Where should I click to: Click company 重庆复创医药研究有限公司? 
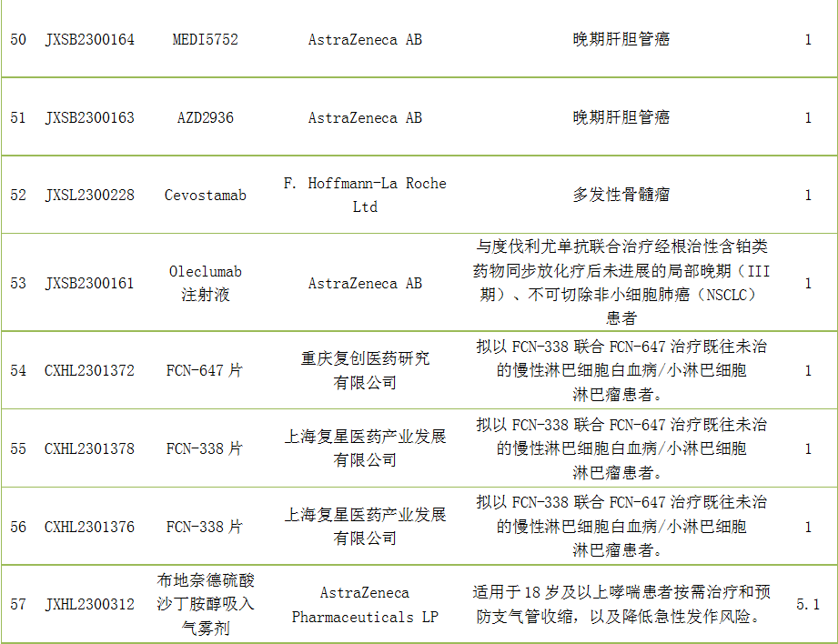click(x=365, y=370)
